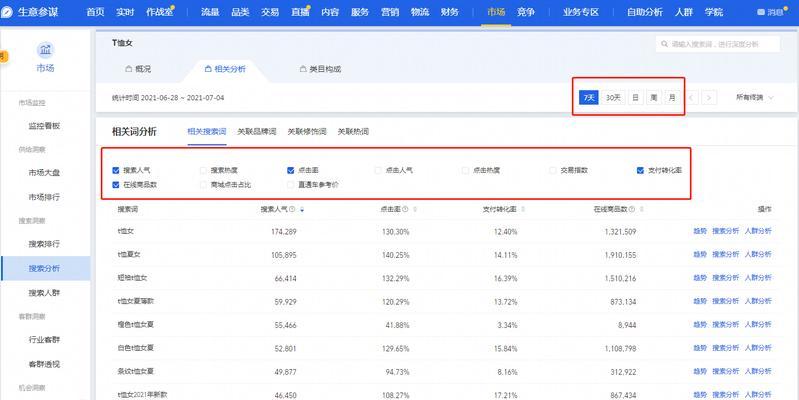
Task: Uncheck the 支付转化率 checkbox
Action: 641,171
